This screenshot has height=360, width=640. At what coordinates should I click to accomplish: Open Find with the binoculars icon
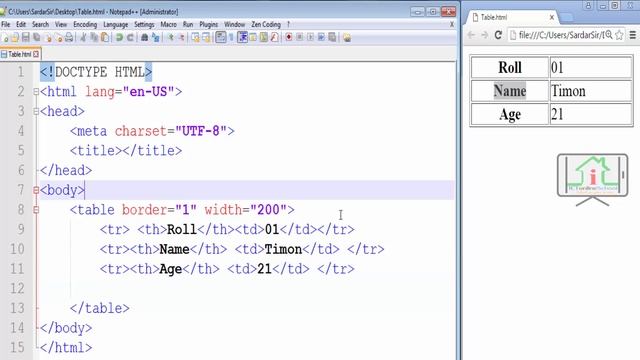[144, 38]
